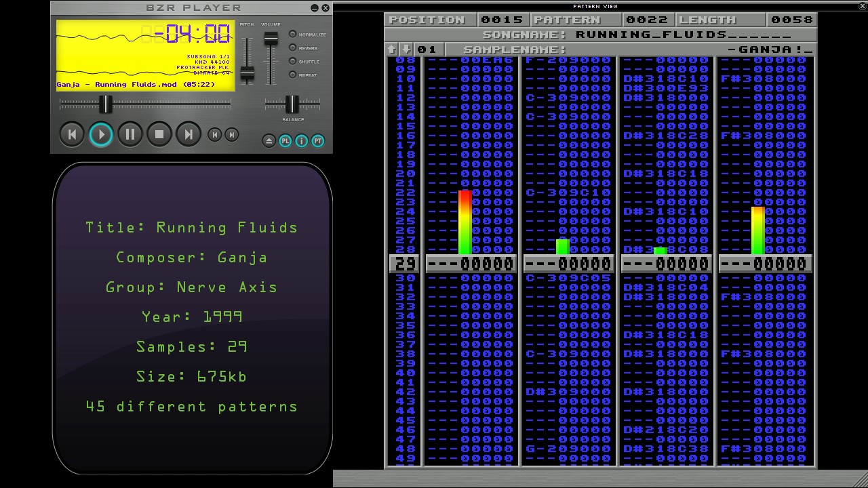Show file info with the i button
Image resolution: width=868 pixels, height=488 pixels.
click(x=302, y=141)
